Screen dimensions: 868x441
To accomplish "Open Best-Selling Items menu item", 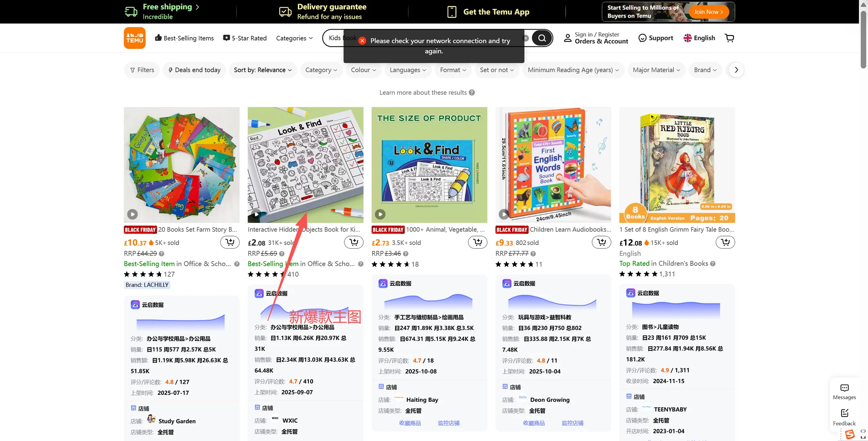I will (184, 38).
